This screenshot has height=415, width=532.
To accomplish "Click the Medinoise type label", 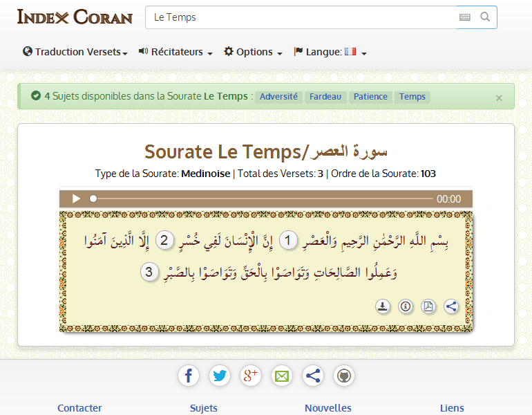I will coord(206,174).
